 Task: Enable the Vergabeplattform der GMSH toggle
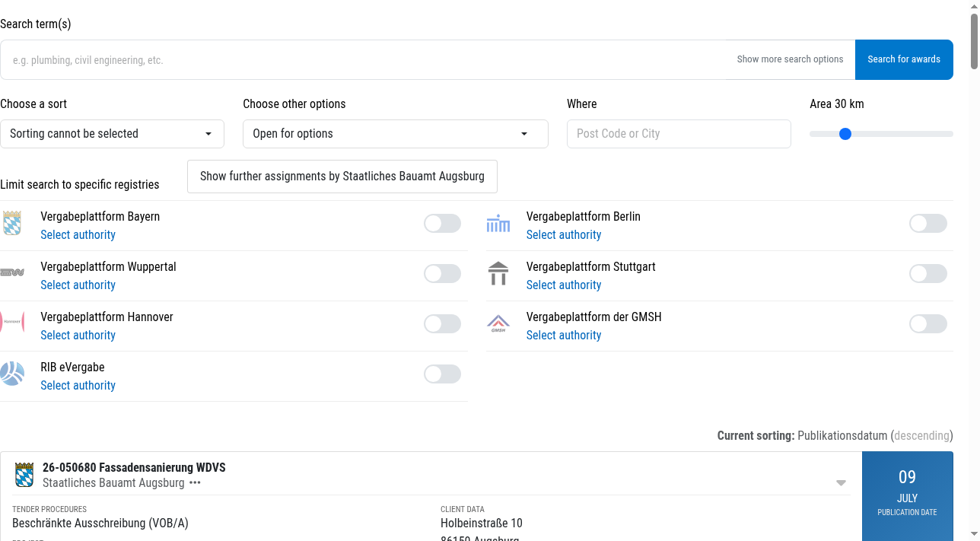[928, 323]
